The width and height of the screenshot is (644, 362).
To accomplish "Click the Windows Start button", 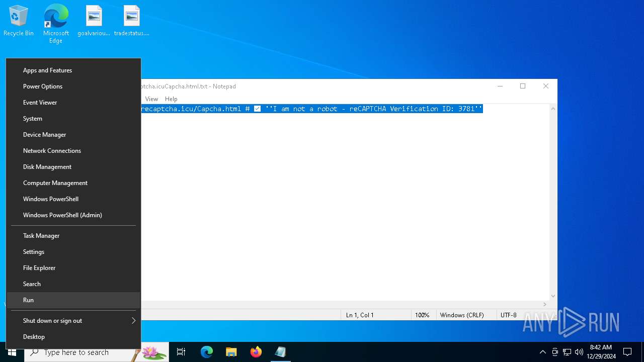I will [12, 352].
